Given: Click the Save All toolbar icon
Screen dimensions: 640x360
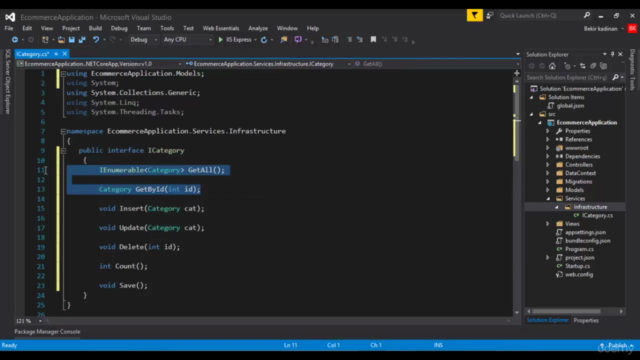Looking at the screenshot, I should coord(82,40).
